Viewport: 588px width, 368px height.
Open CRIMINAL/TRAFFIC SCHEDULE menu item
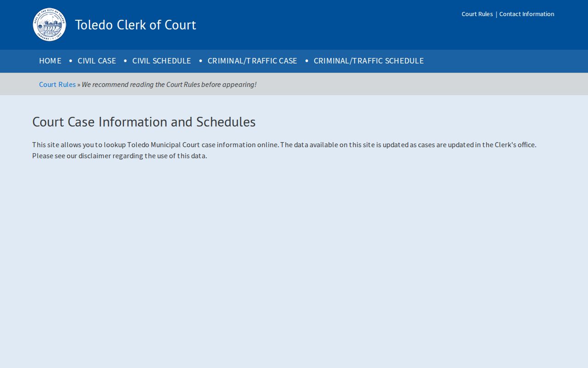(x=368, y=61)
